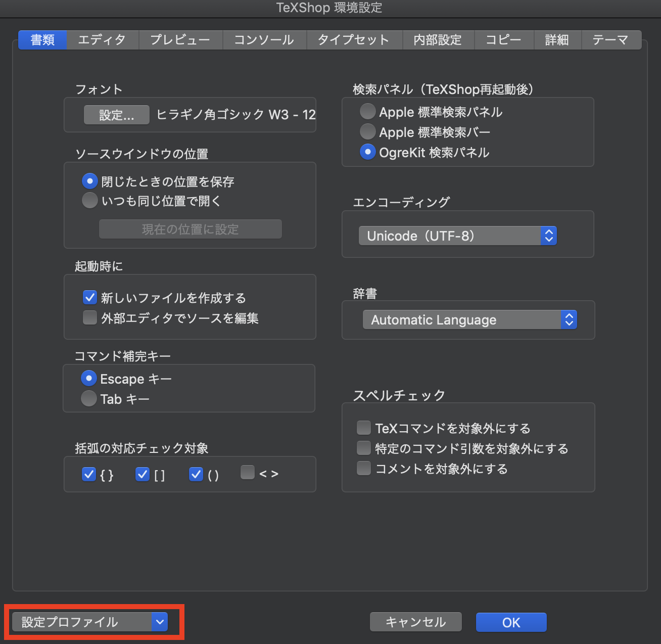661x644 pixels.
Task: Enable 外部エディタでソースを編集 checkbox
Action: click(x=90, y=317)
